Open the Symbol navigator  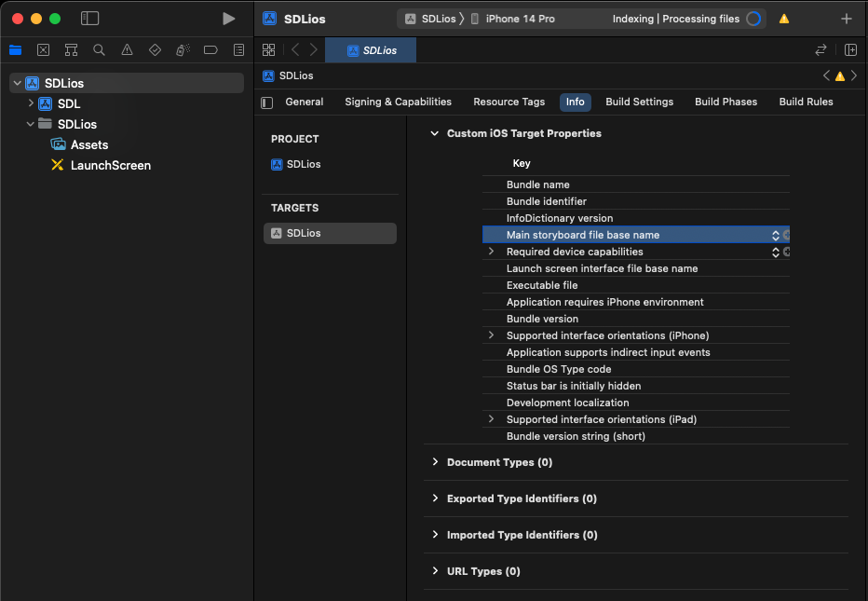[x=71, y=50]
